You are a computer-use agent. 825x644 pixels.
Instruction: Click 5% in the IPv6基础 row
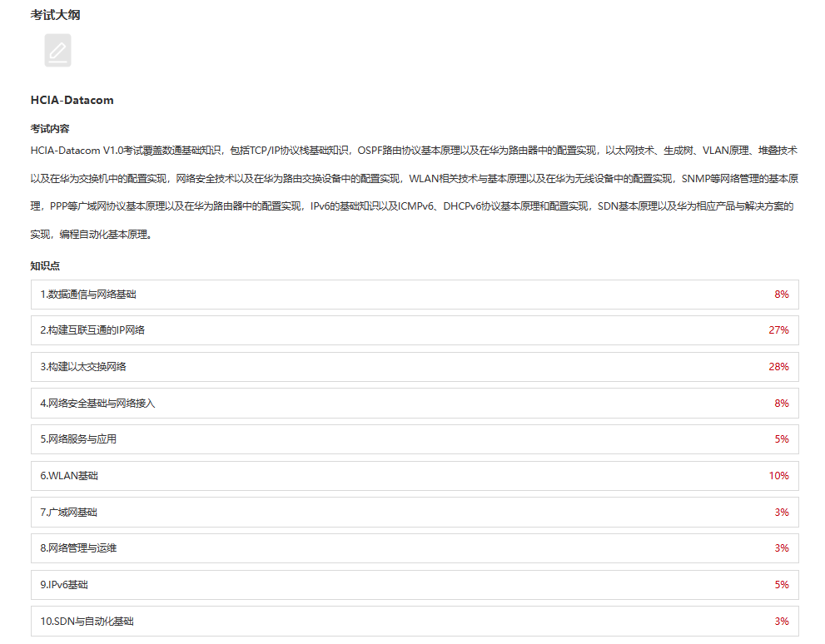[782, 585]
